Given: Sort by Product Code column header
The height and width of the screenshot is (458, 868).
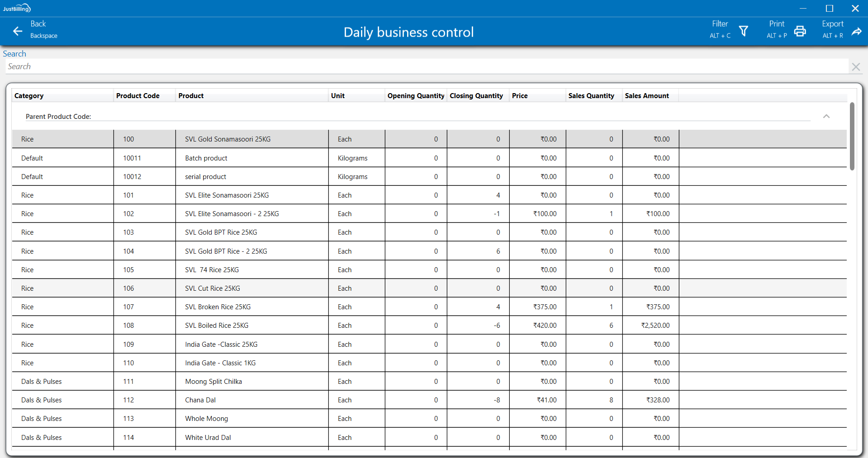Looking at the screenshot, I should [138, 96].
